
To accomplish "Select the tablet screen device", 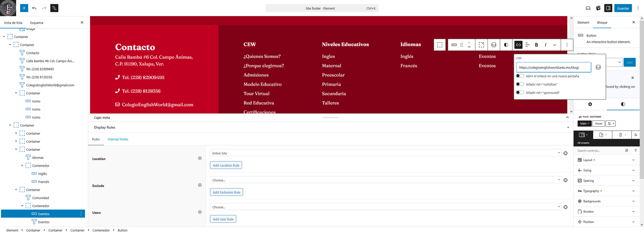I will tap(603, 135).
